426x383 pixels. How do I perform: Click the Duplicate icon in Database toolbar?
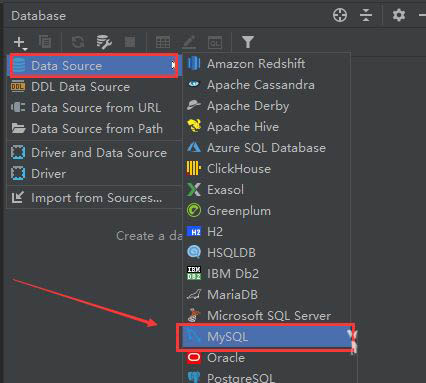45,42
